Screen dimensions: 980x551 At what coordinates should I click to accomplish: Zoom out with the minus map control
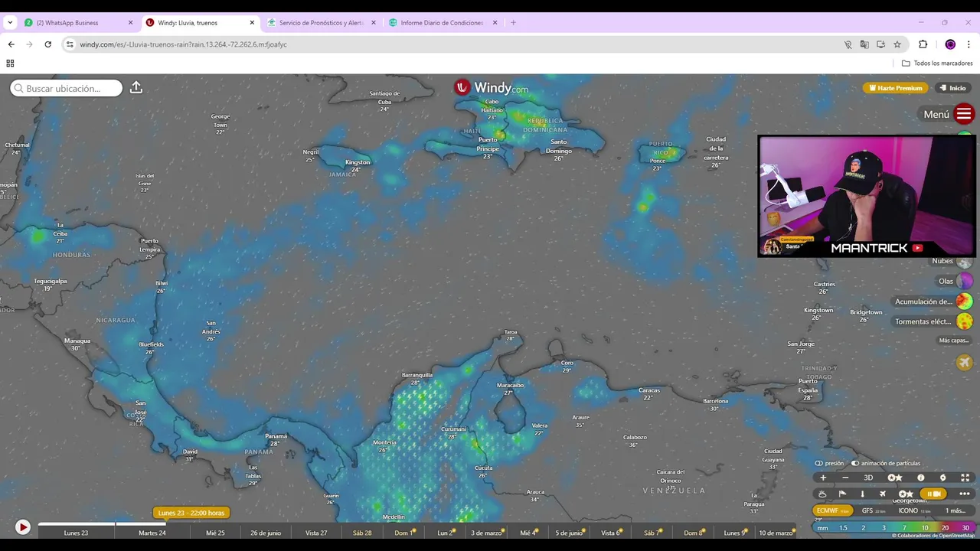(x=845, y=478)
